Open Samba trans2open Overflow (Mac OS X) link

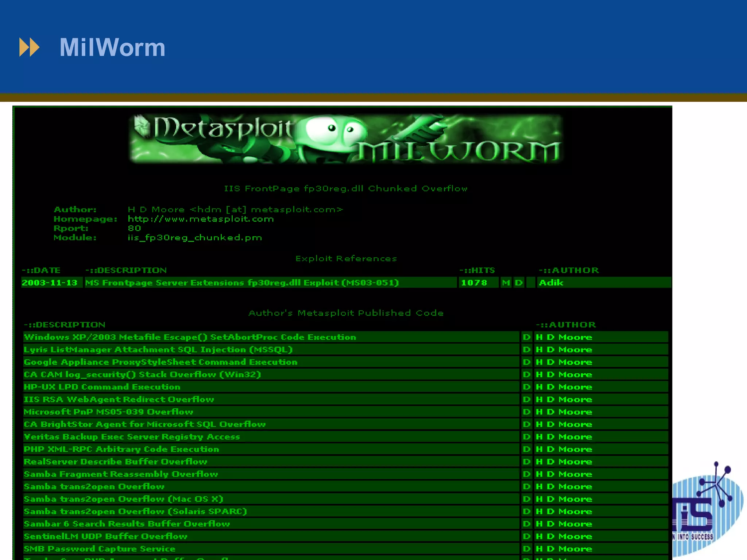pyautogui.click(x=123, y=499)
